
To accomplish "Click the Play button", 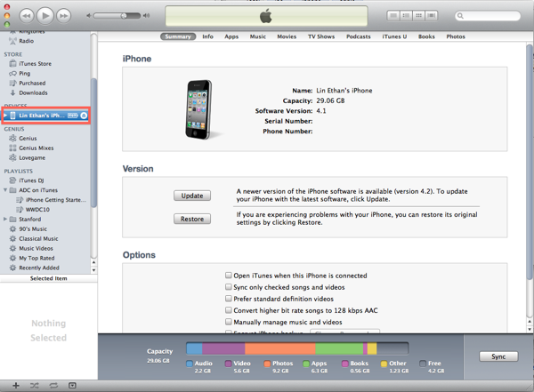I will [x=45, y=15].
